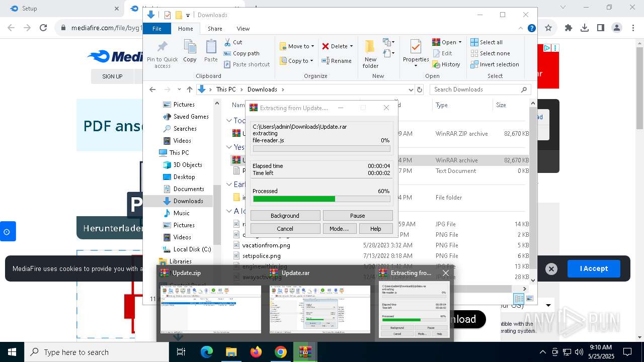Collapse the Earlier group in the file list

coord(229,185)
